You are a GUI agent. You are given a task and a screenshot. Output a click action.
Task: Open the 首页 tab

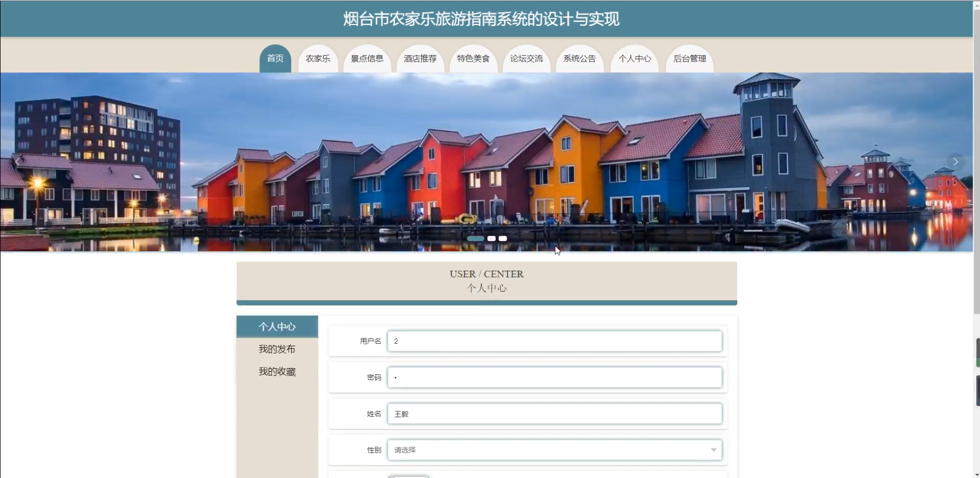point(275,58)
